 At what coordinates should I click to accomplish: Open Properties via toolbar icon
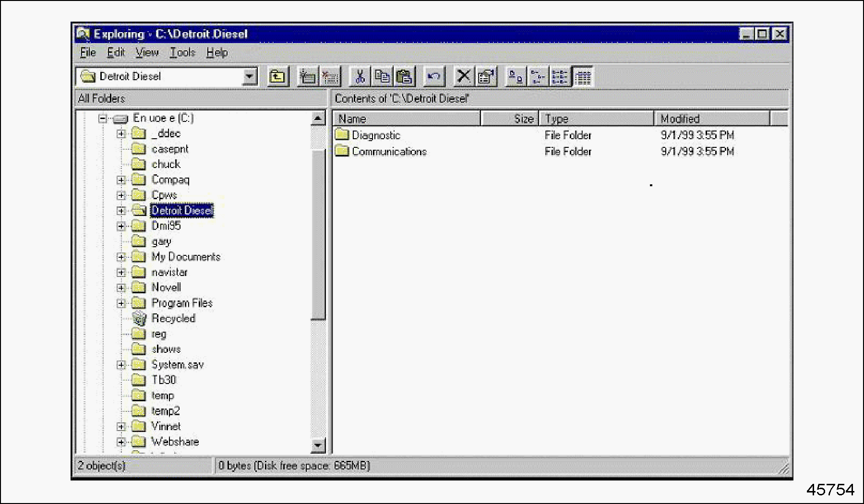486,77
